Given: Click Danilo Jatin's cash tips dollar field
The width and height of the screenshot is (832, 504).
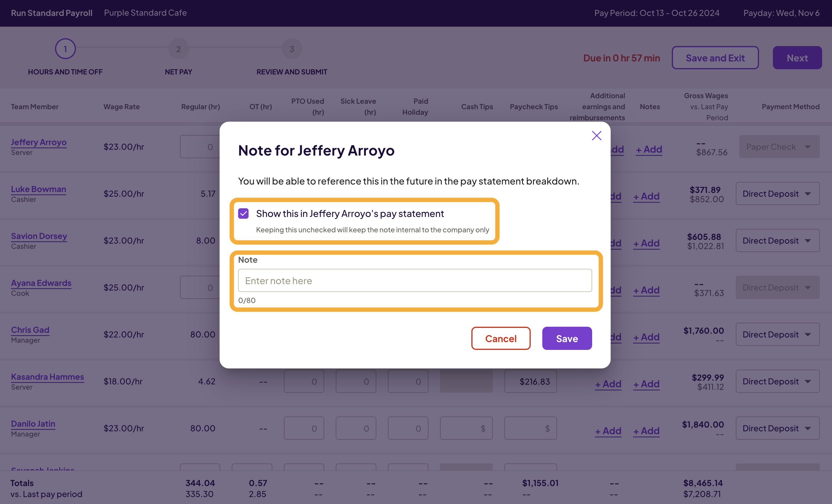Looking at the screenshot, I should coord(466,428).
